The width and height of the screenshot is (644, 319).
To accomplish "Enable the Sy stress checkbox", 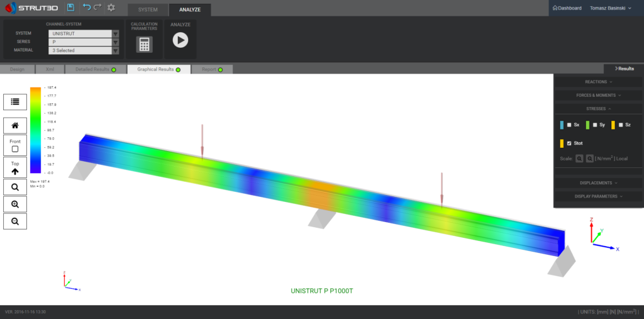I will (595, 125).
